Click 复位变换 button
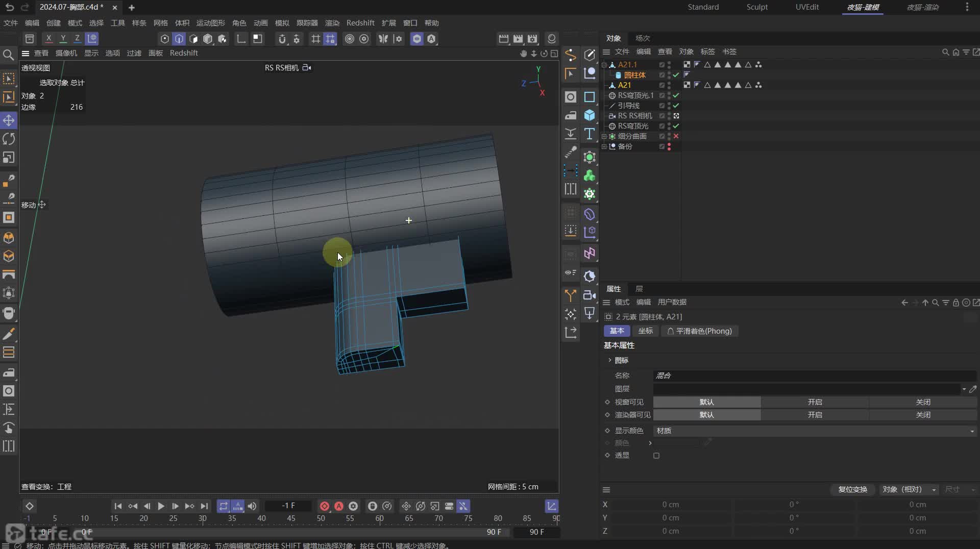This screenshot has height=549, width=980. [852, 489]
